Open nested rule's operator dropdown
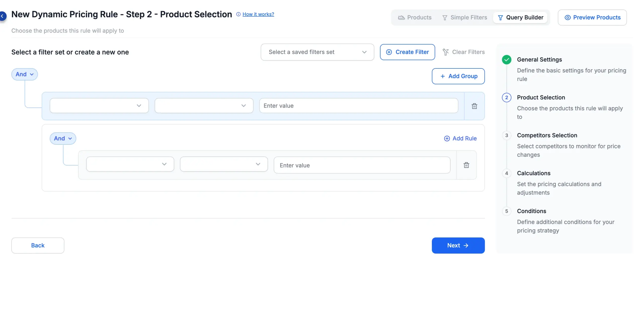644x322 pixels. 224,164
